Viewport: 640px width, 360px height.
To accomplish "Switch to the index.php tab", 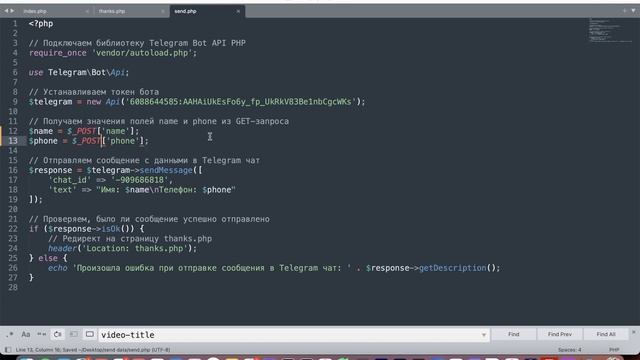I will pyautogui.click(x=35, y=11).
